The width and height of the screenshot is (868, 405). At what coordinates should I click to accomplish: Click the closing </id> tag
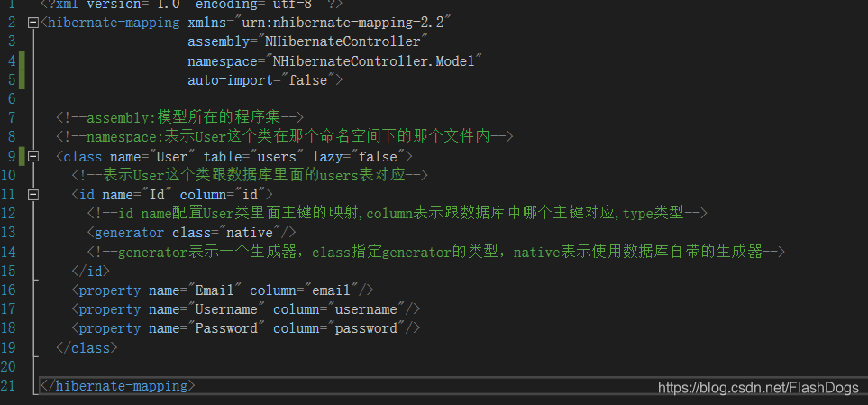click(x=91, y=272)
